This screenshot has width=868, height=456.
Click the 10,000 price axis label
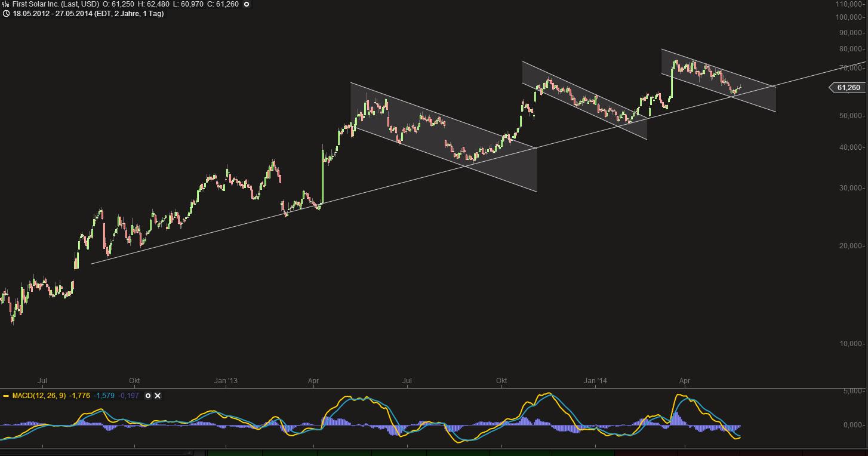(x=851, y=344)
